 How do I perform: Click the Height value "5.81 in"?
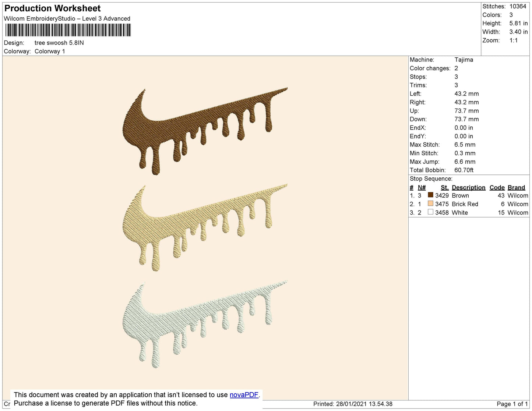pos(519,24)
